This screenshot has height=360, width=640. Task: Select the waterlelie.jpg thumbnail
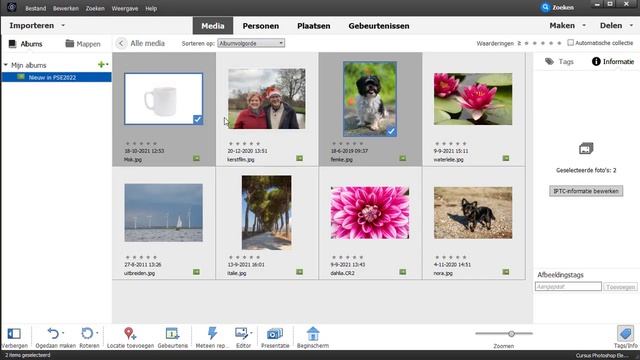click(x=473, y=99)
